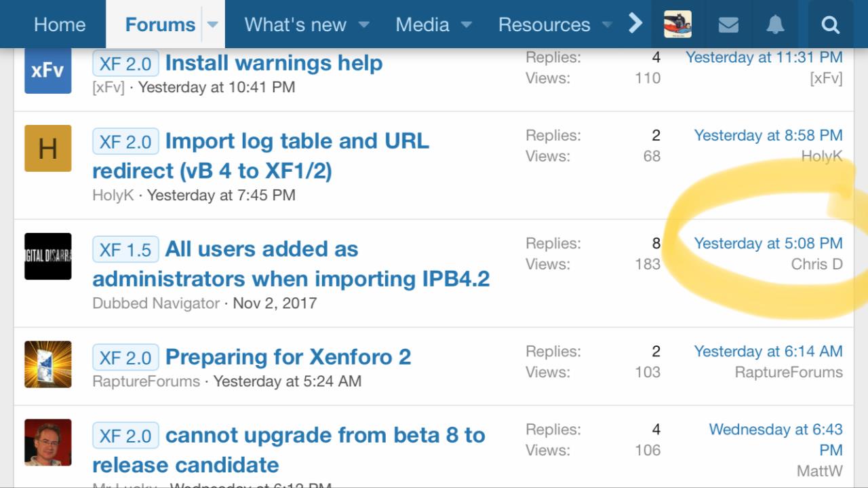Image resolution: width=868 pixels, height=488 pixels.
Task: Click the xFv thread starter avatar
Action: [47, 70]
